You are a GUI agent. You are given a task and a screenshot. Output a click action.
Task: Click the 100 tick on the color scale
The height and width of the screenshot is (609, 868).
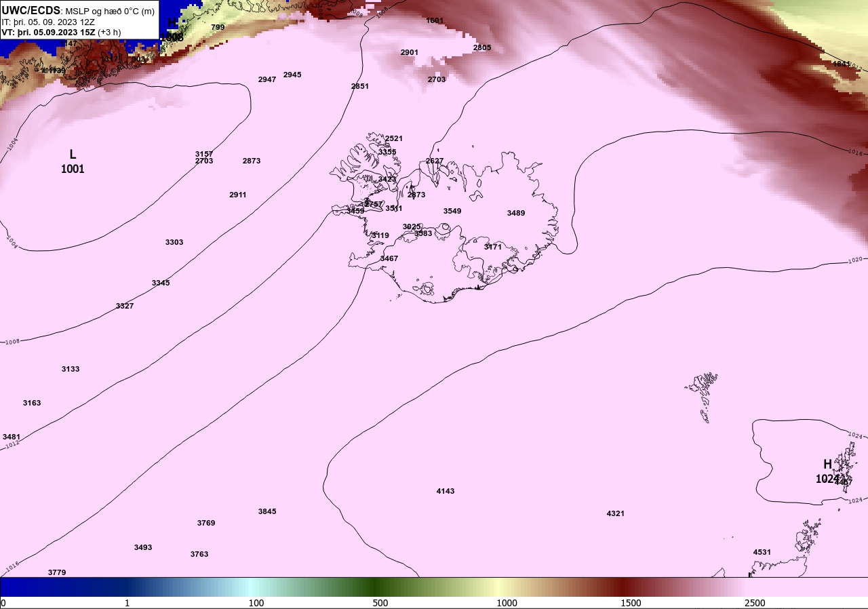(256, 603)
